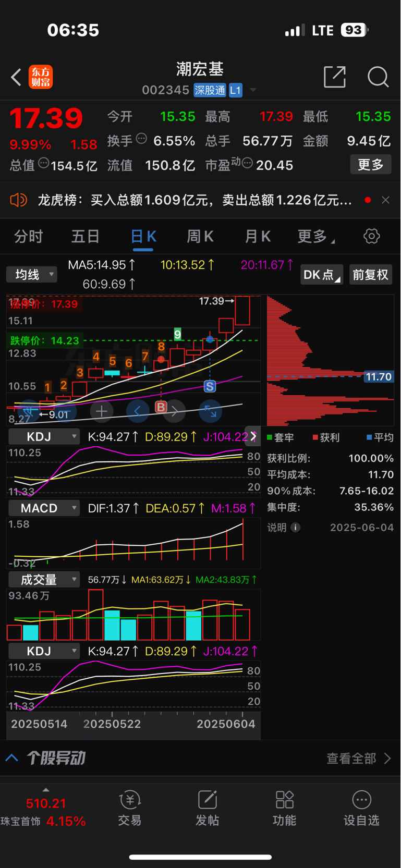The image size is (401, 868).
Task: Open the 龙虎榜 news ticker text
Action: [195, 200]
